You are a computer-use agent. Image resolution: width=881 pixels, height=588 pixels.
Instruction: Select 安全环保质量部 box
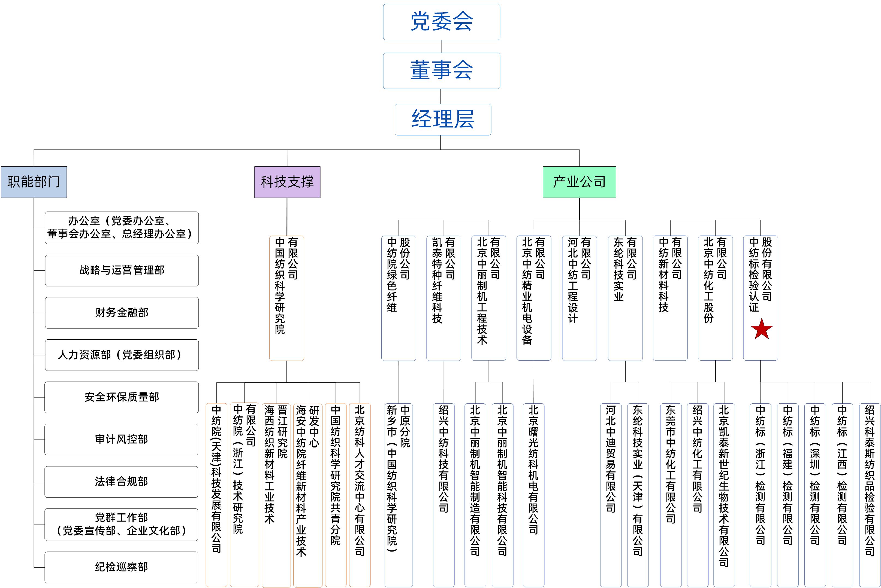[122, 397]
